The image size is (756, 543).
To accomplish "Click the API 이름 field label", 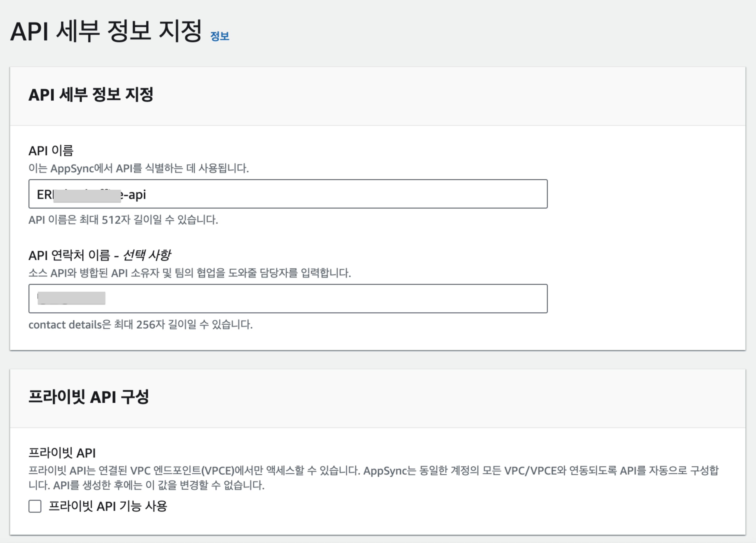I will tap(51, 151).
